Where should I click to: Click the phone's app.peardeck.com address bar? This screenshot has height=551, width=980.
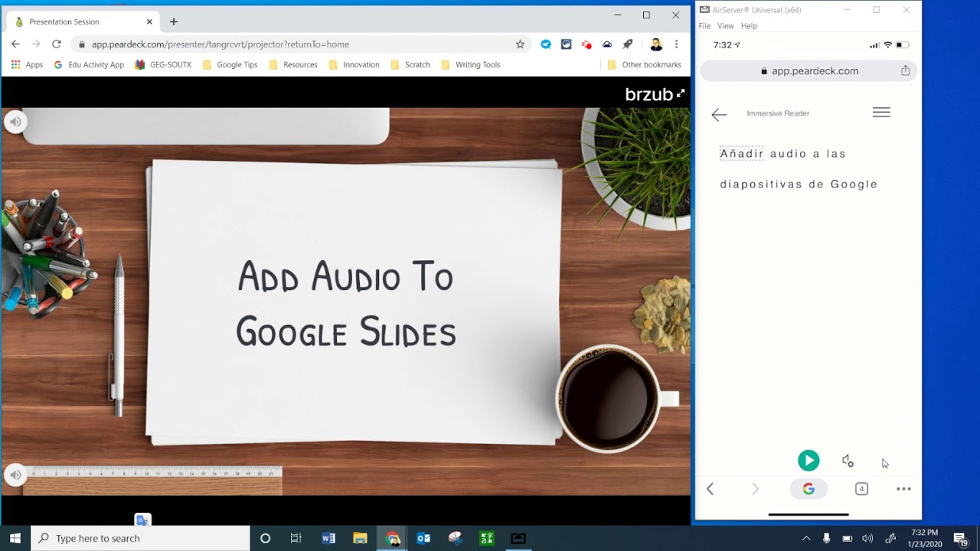(x=808, y=70)
